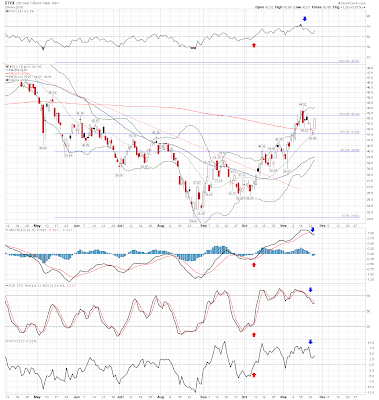Click the Dec label on the price panel date axis

tap(322, 225)
